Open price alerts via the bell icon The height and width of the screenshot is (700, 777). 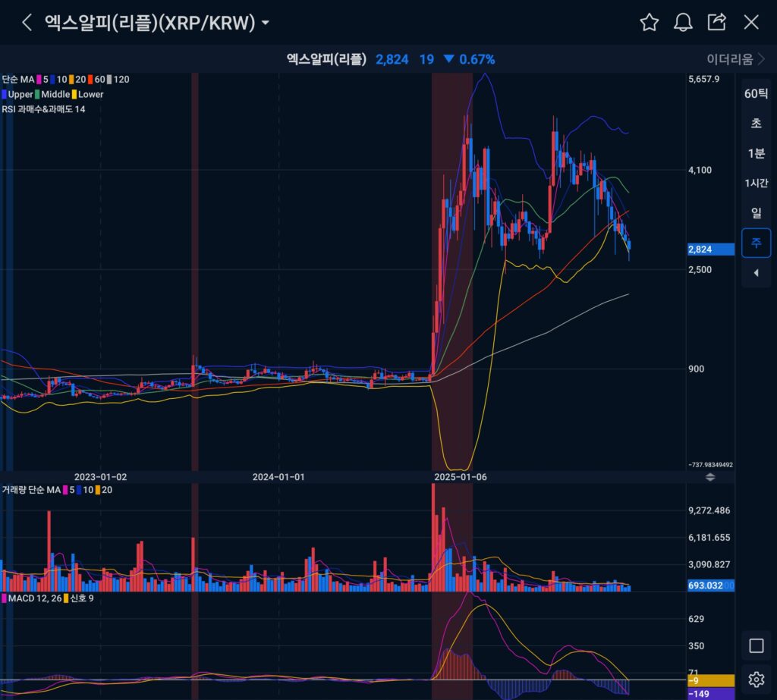[x=683, y=22]
